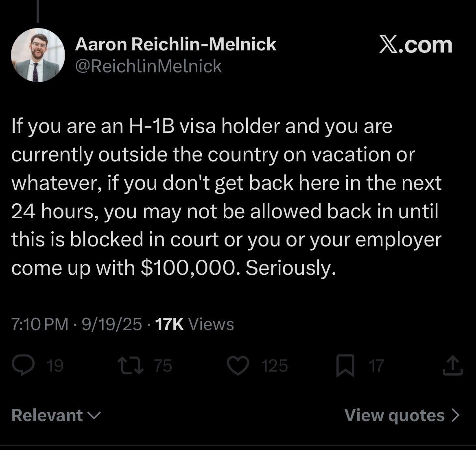
Task: Click the 9/19/25 post date
Action: [x=112, y=324]
